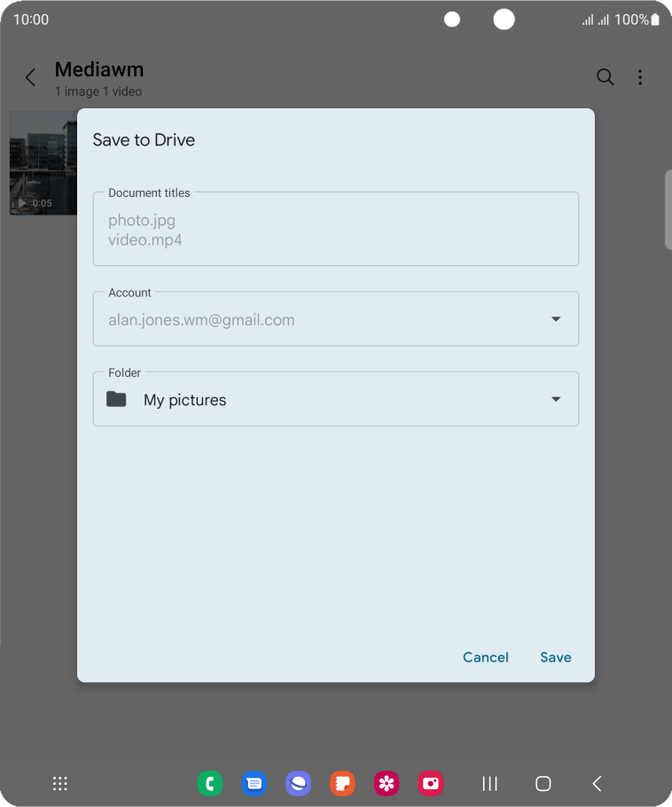This screenshot has width=672, height=807.
Task: Tap the recent apps navigation button
Action: click(490, 784)
